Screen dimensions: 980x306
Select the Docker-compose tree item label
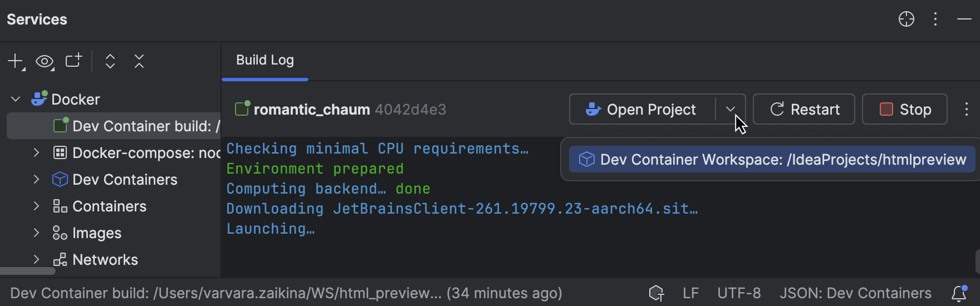[146, 152]
